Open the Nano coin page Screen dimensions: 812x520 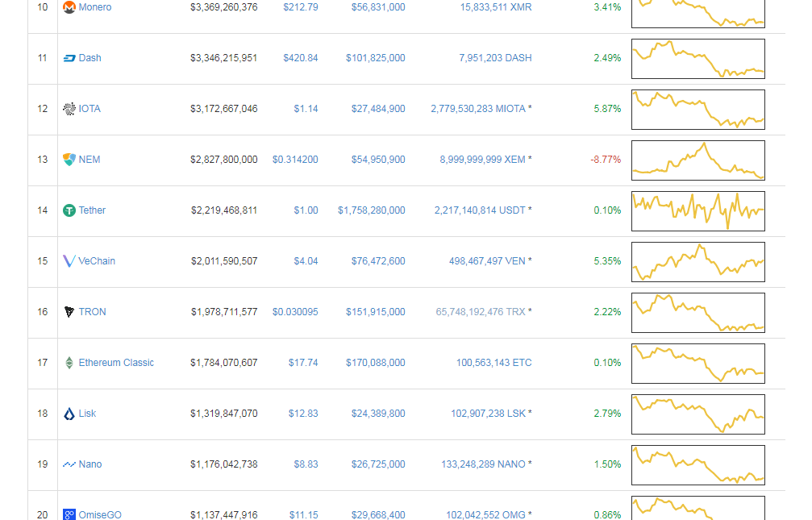(91, 464)
